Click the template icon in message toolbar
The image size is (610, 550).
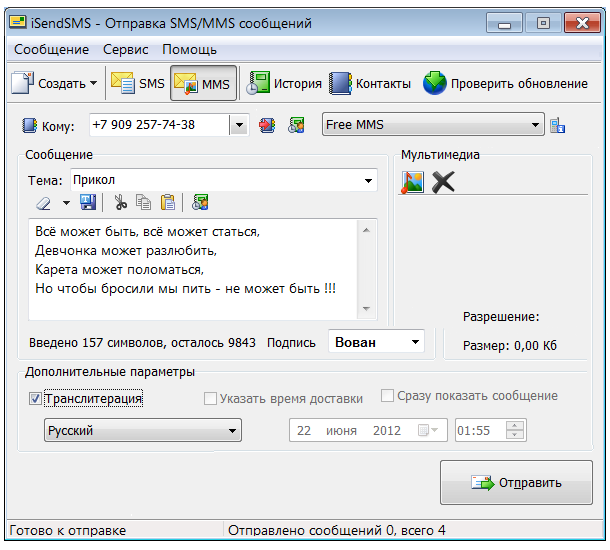tap(200, 203)
